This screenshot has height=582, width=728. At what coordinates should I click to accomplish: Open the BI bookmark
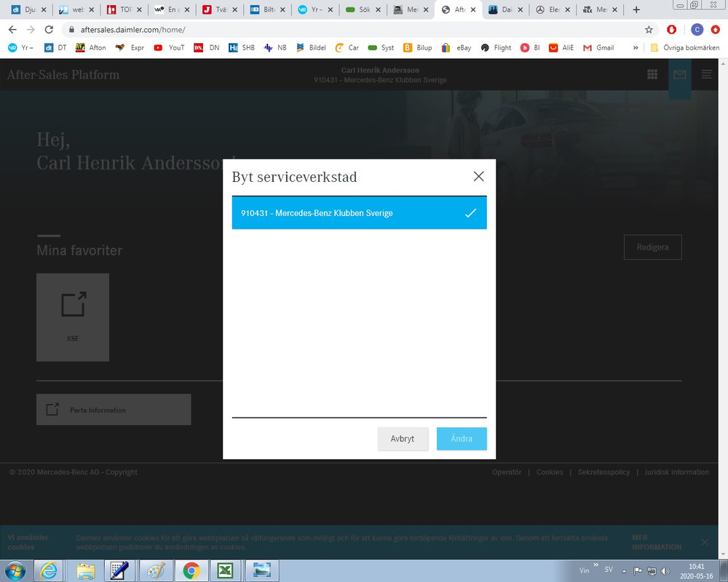click(x=530, y=47)
